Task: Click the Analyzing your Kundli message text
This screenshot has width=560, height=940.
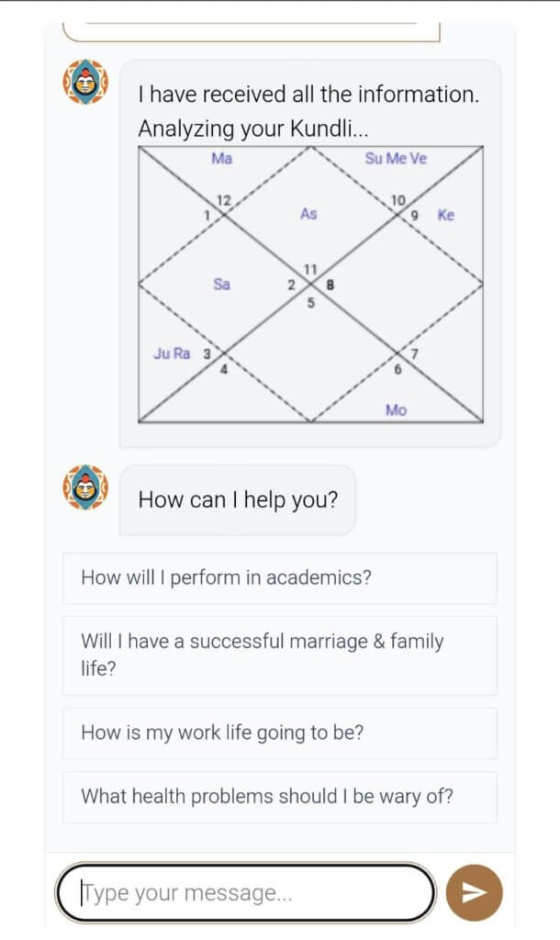Action: [253, 129]
